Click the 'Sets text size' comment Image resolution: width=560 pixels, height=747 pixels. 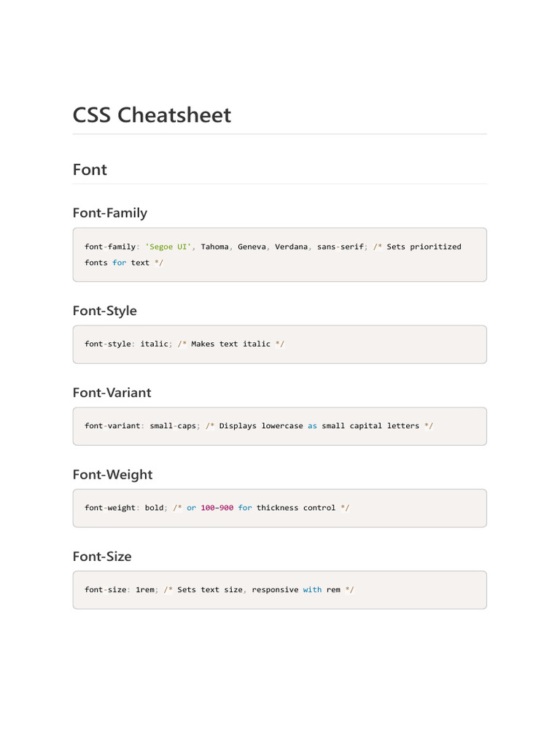[x=210, y=589]
